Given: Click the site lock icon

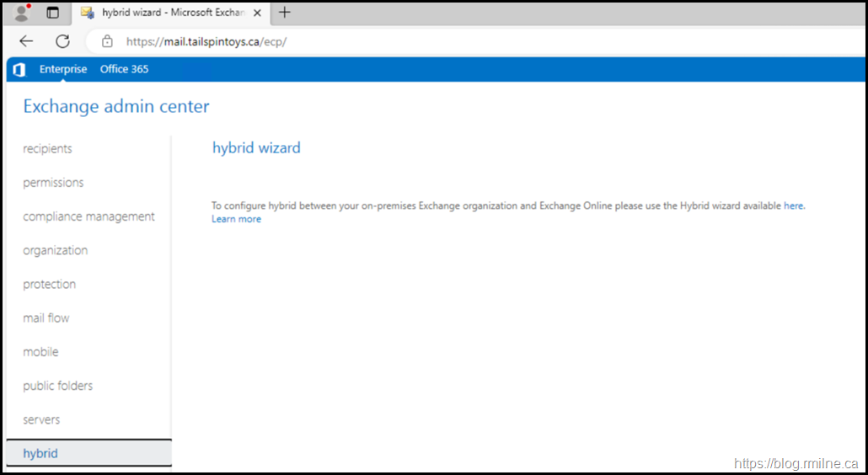Looking at the screenshot, I should [107, 41].
